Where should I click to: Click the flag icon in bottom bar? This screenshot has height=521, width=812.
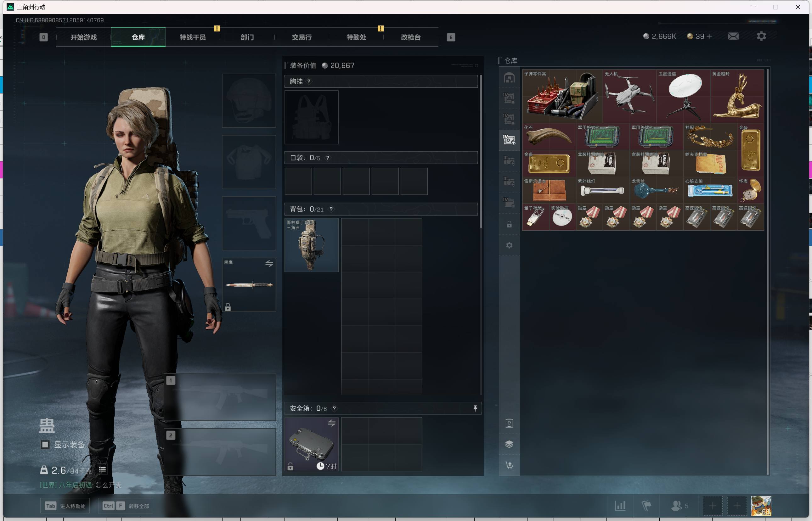coord(646,506)
